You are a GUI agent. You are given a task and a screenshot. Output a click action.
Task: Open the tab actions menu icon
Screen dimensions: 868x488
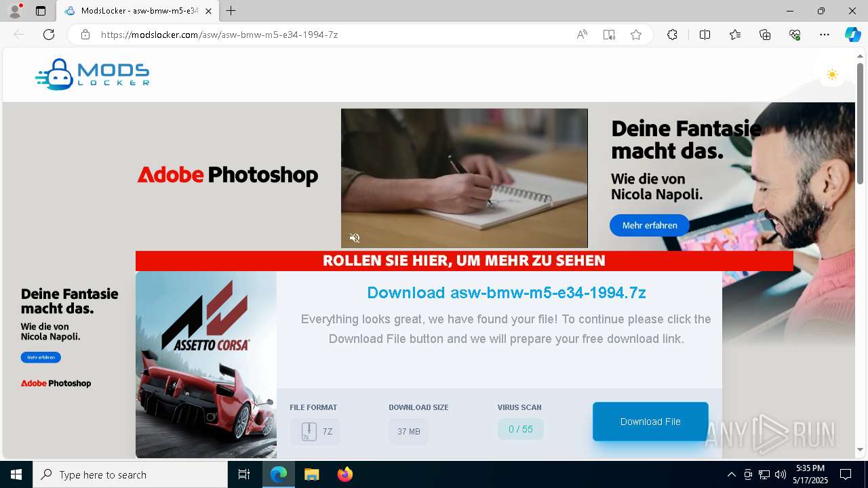pyautogui.click(x=41, y=11)
